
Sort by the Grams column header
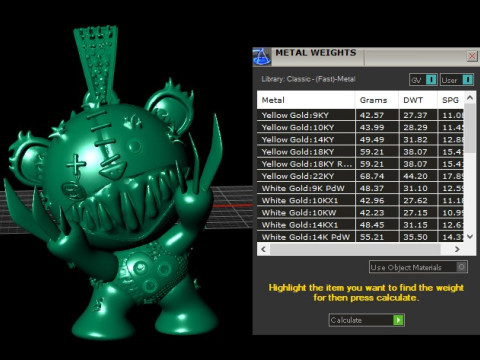coord(377,100)
